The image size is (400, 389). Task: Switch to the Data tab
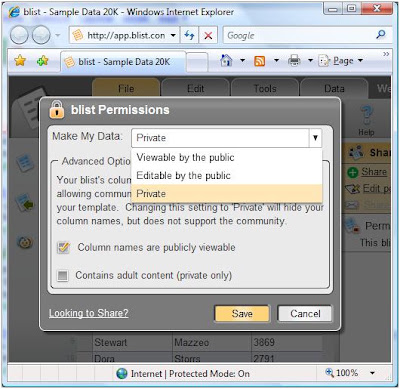pyautogui.click(x=334, y=88)
